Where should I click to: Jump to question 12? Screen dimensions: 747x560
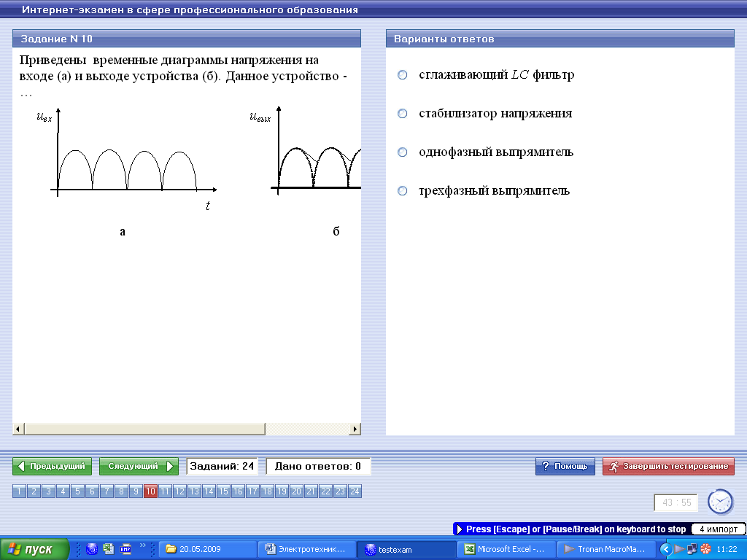(x=179, y=491)
